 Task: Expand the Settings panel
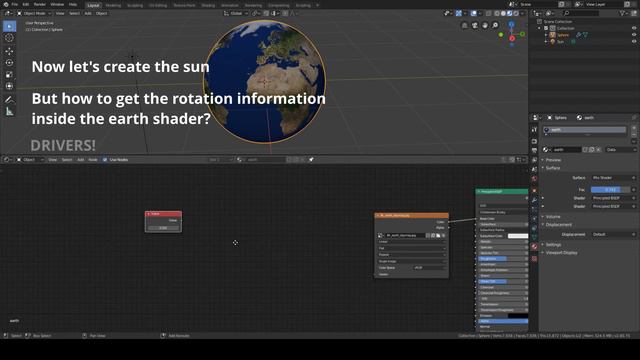(x=553, y=244)
